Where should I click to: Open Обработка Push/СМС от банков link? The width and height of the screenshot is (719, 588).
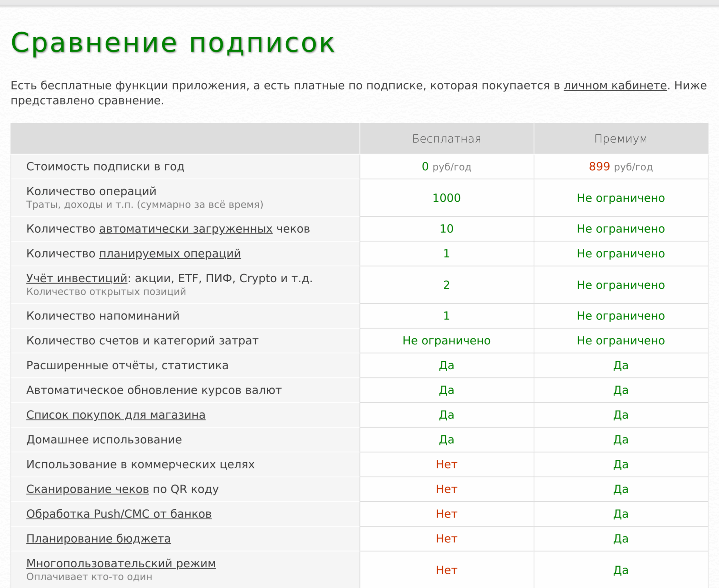(119, 514)
